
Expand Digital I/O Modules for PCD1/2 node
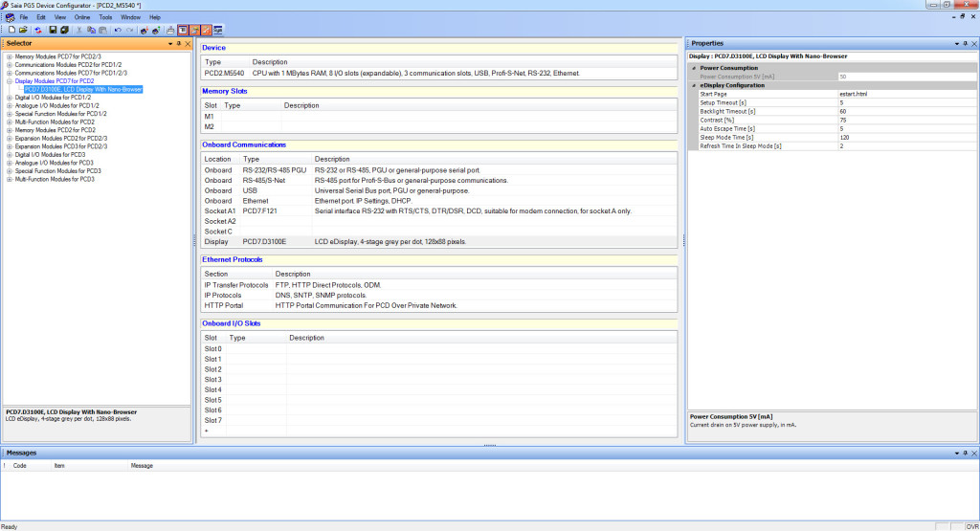(x=10, y=98)
